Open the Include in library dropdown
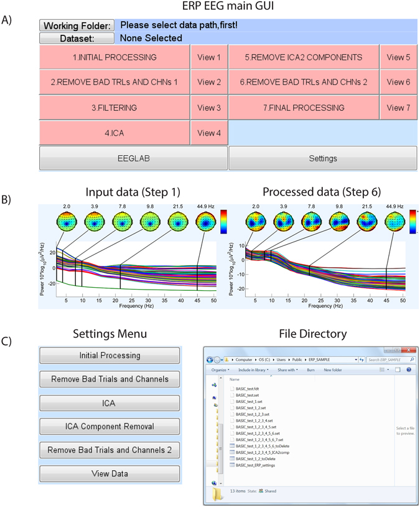This screenshot has height=507, width=420. [x=253, y=370]
